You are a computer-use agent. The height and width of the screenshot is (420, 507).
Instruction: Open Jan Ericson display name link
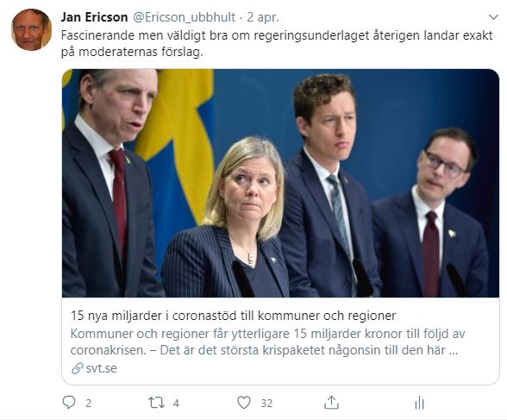(x=94, y=17)
